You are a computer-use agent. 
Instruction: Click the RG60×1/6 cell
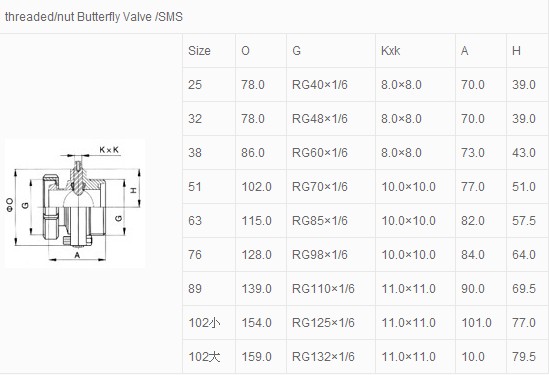(x=331, y=153)
